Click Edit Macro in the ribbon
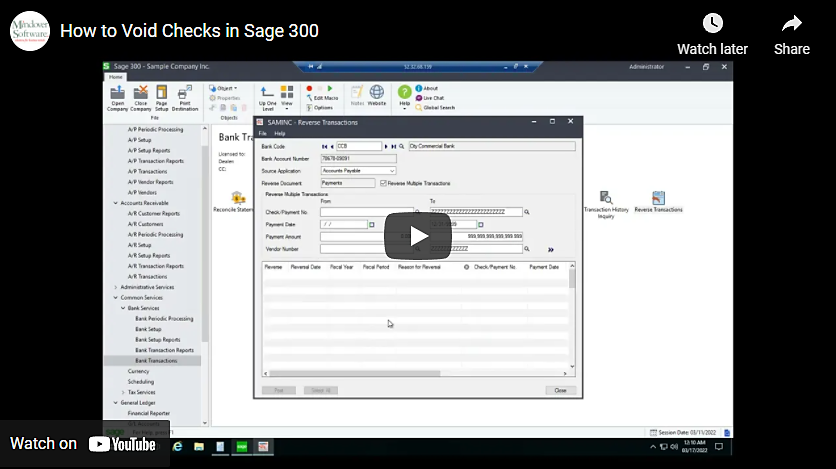The width and height of the screenshot is (836, 469). pyautogui.click(x=323, y=98)
